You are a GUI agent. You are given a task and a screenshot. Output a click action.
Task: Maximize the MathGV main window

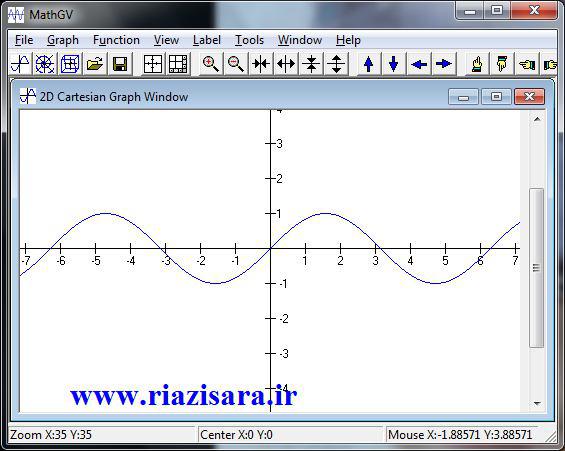point(497,10)
